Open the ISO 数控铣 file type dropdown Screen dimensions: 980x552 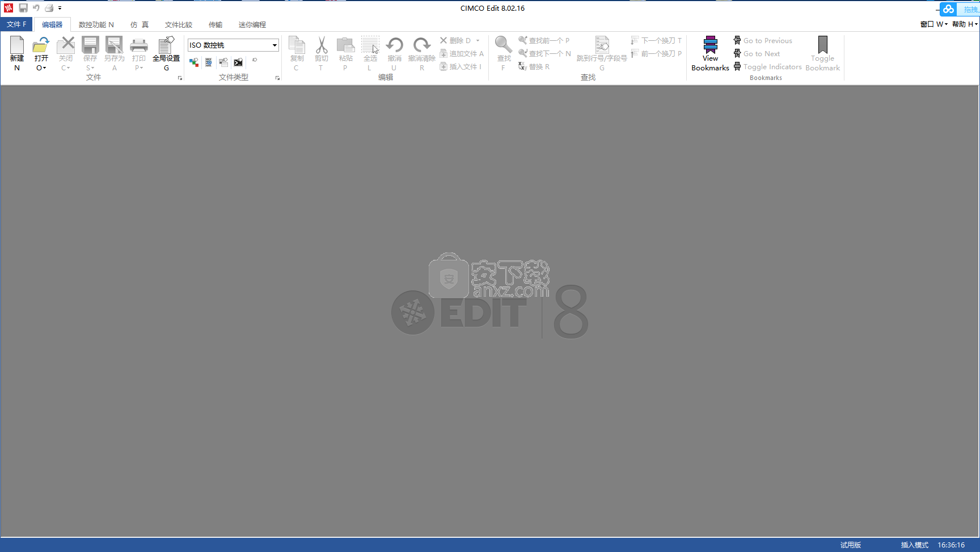[x=274, y=45]
